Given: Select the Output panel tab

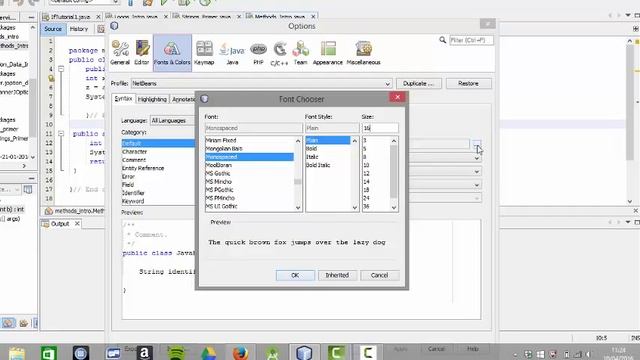Looking at the screenshot, I should [x=60, y=224].
